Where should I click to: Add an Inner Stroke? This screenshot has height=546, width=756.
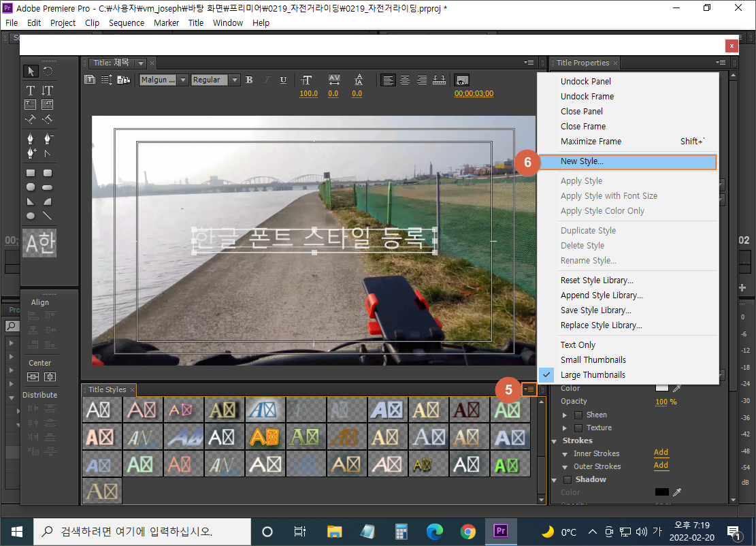[x=661, y=453]
